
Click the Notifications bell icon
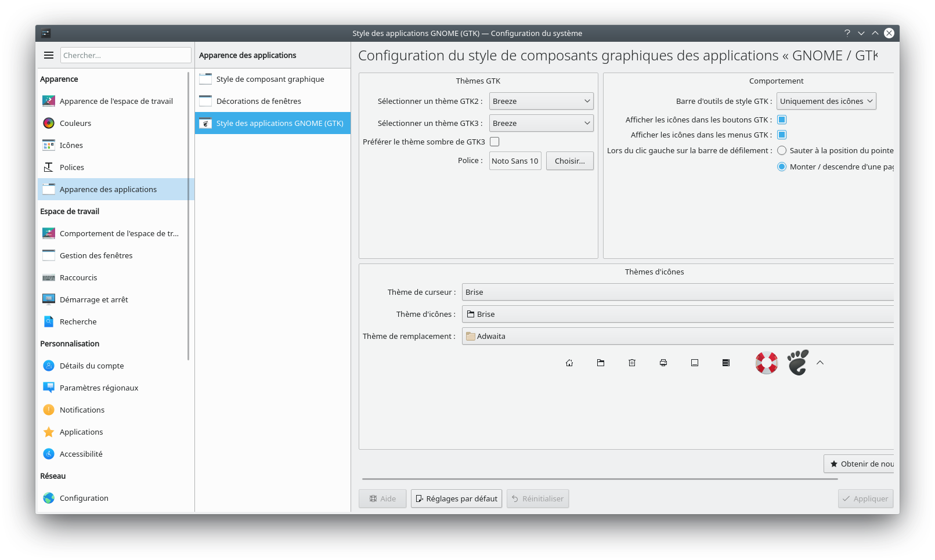(49, 410)
